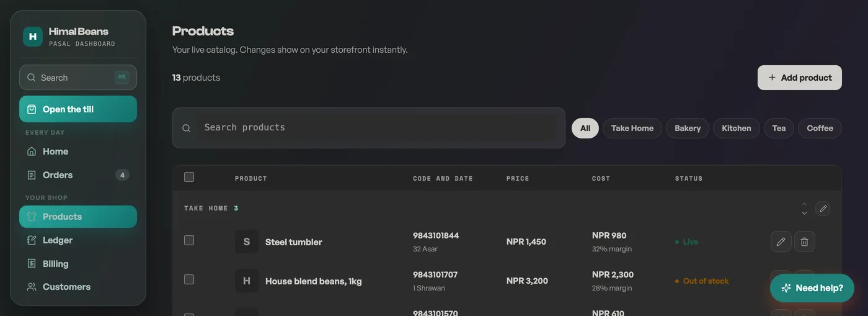Open the Orders page

(78, 175)
